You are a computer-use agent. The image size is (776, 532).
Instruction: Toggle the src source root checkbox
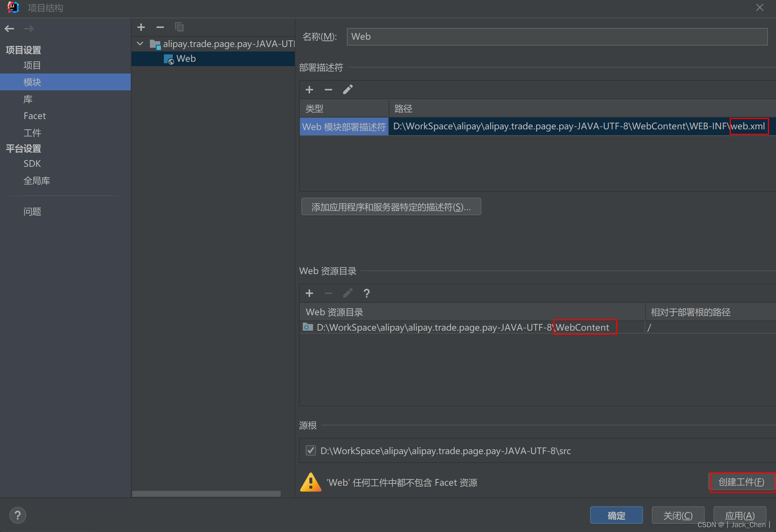[x=311, y=450]
